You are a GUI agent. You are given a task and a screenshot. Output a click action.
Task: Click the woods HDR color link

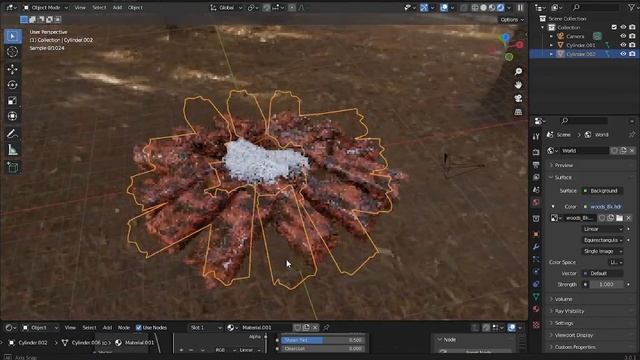[x=602, y=207]
